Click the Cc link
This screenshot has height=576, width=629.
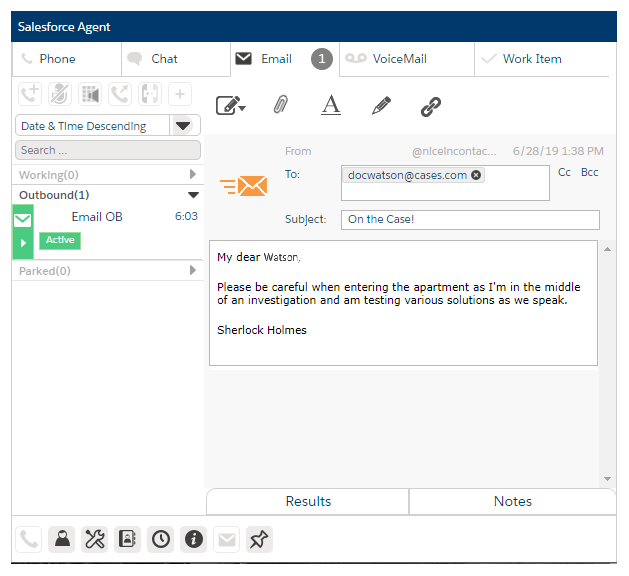pyautogui.click(x=564, y=172)
